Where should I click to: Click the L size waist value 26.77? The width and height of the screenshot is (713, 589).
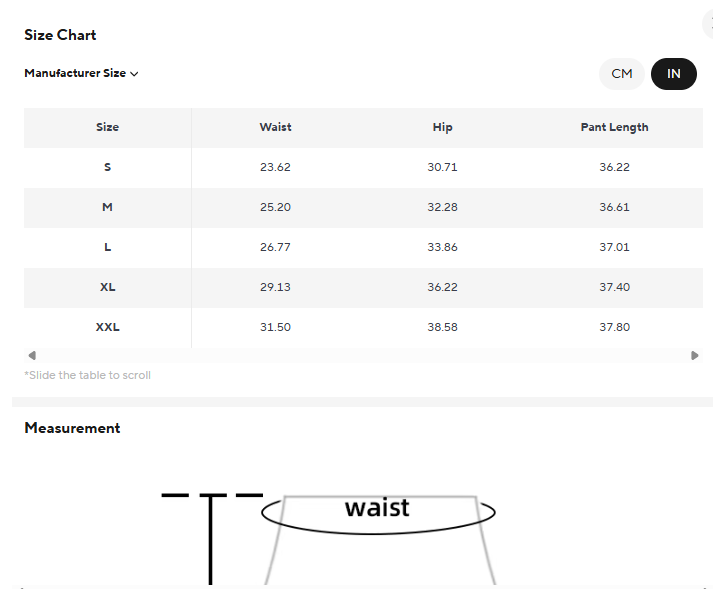[275, 247]
